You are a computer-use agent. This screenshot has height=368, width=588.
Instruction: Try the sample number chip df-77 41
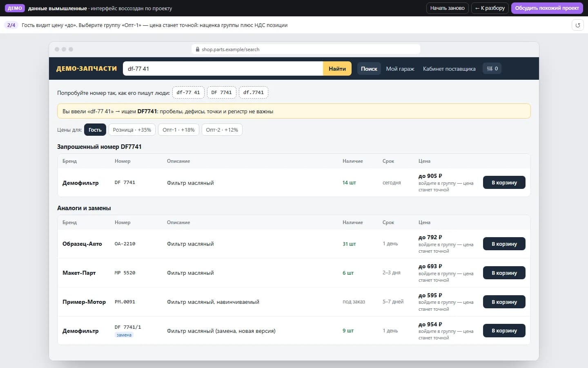pos(188,92)
